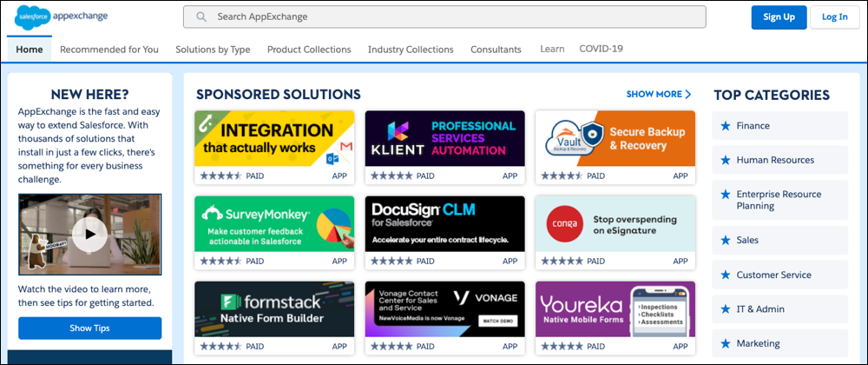Click the Show More chevron arrow

tap(688, 94)
